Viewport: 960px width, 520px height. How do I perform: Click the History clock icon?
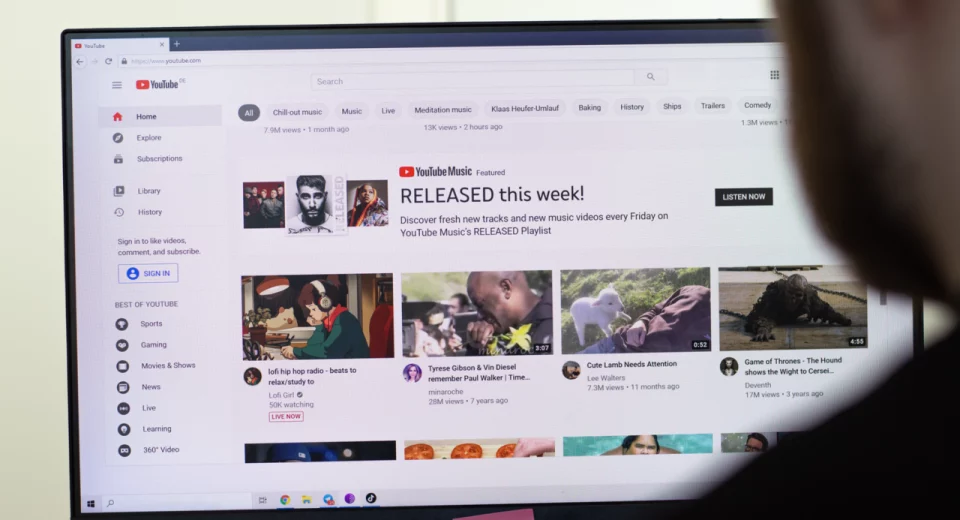(119, 213)
